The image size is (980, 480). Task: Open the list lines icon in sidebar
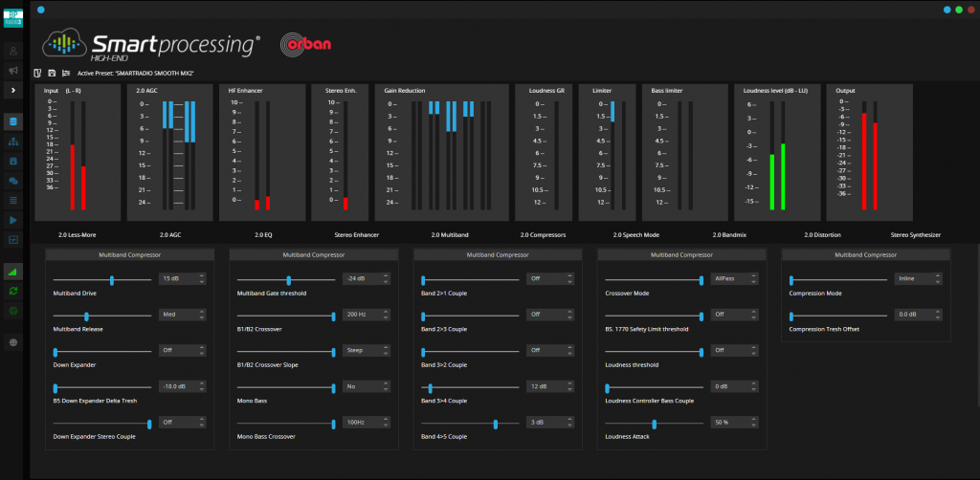coord(13,201)
